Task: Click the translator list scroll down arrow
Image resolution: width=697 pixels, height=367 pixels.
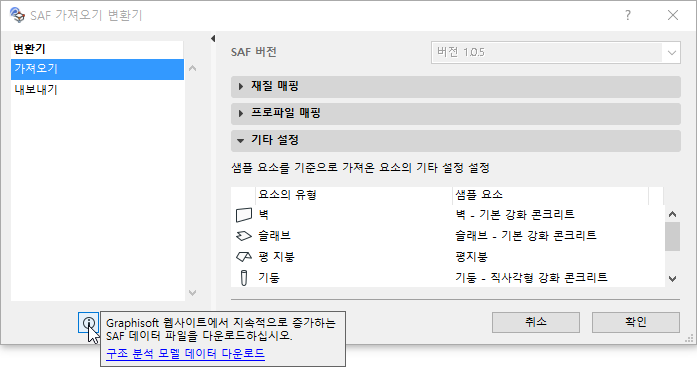Action: tap(192, 292)
